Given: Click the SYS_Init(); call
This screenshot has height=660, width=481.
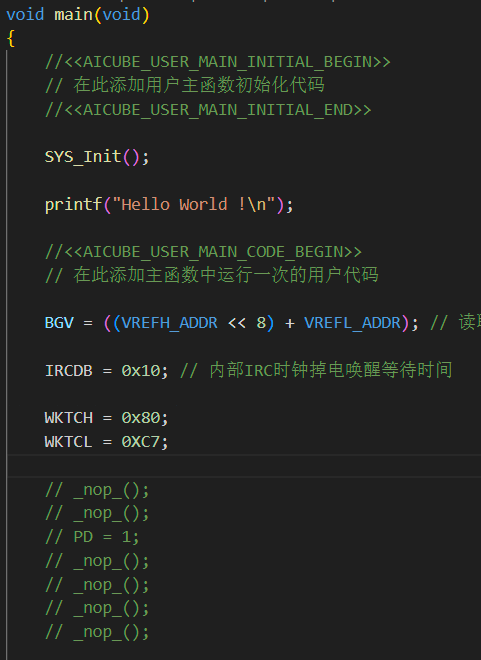Looking at the screenshot, I should (97, 157).
